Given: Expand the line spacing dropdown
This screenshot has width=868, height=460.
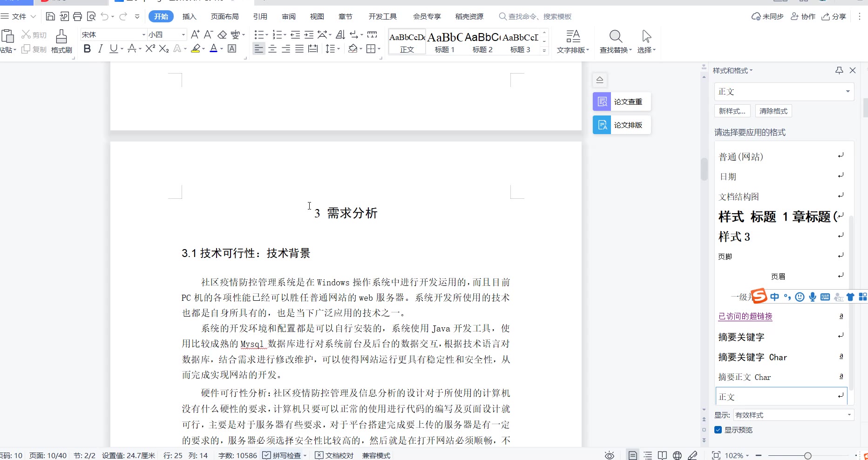Looking at the screenshot, I should [339, 48].
